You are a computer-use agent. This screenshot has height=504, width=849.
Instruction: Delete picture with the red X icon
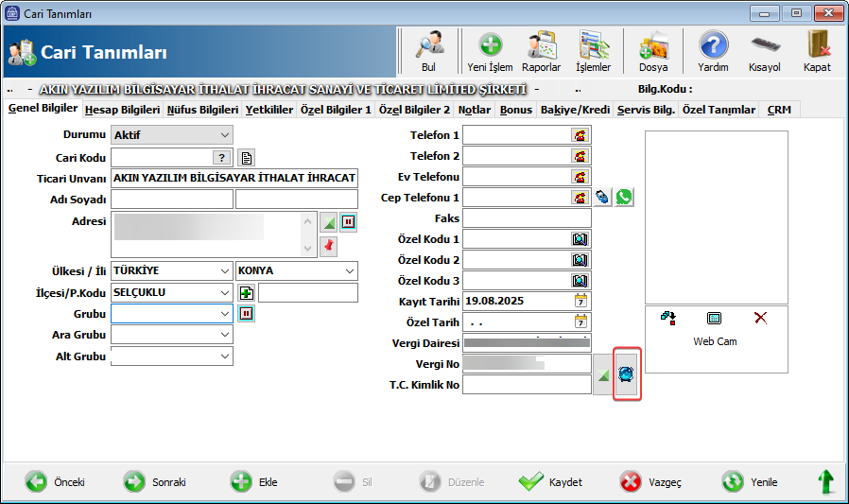pos(761,318)
